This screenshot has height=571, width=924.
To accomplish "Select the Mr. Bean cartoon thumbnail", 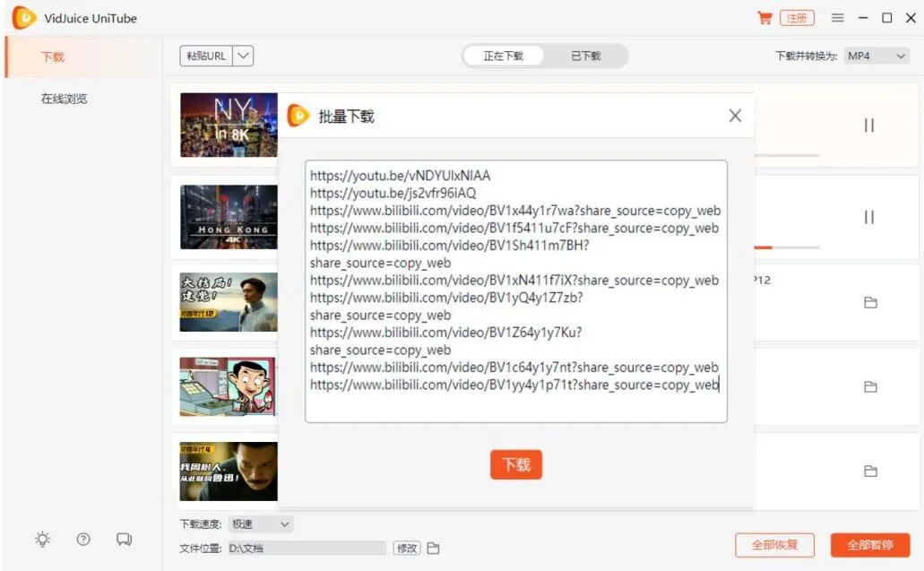I will click(x=229, y=386).
